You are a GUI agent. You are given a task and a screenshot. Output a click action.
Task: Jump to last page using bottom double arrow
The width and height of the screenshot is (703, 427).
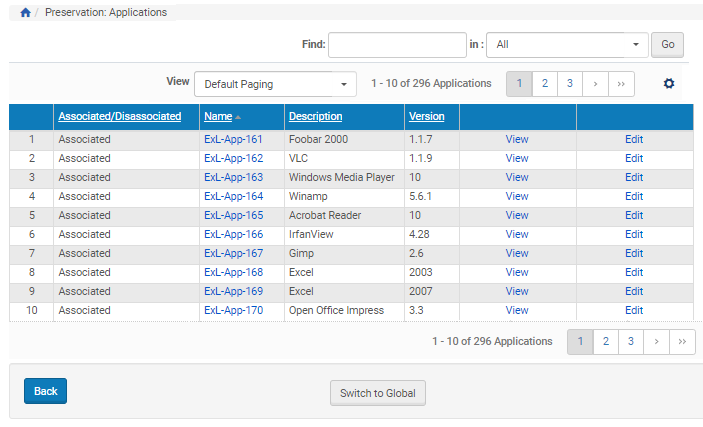[682, 342]
